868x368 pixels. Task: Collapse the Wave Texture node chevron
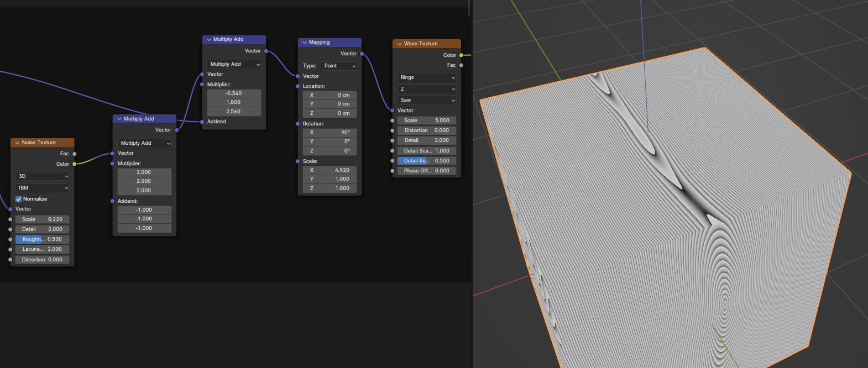[x=399, y=44]
